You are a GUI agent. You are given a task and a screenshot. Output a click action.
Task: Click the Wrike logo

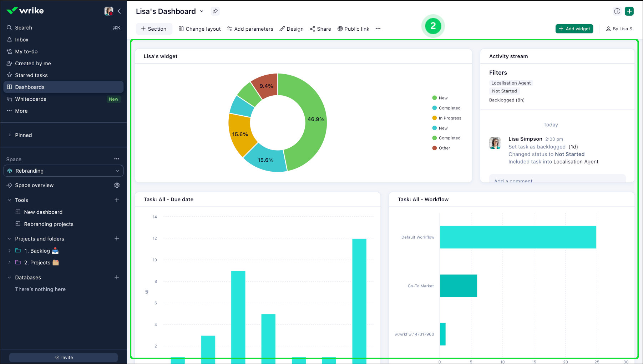(x=25, y=11)
